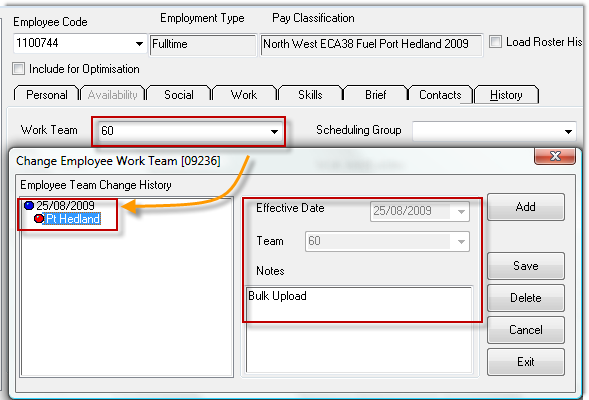The width and height of the screenshot is (589, 400).
Task: Select the Contacts tab
Action: (440, 95)
